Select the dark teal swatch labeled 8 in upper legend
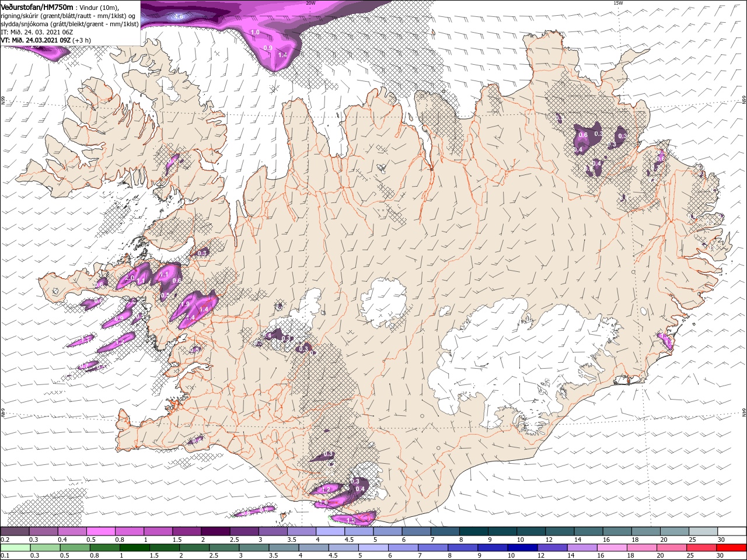Viewport: 747px width, 560px height. tap(474, 531)
